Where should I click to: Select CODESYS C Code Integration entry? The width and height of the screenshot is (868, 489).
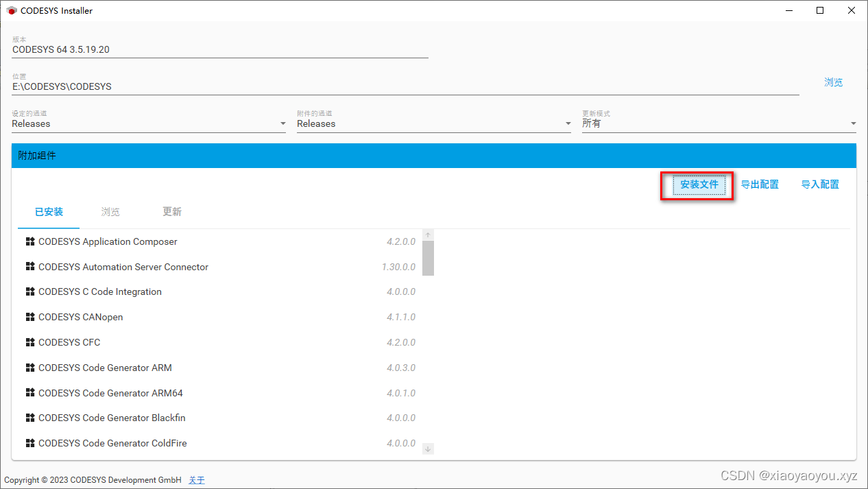coord(220,291)
